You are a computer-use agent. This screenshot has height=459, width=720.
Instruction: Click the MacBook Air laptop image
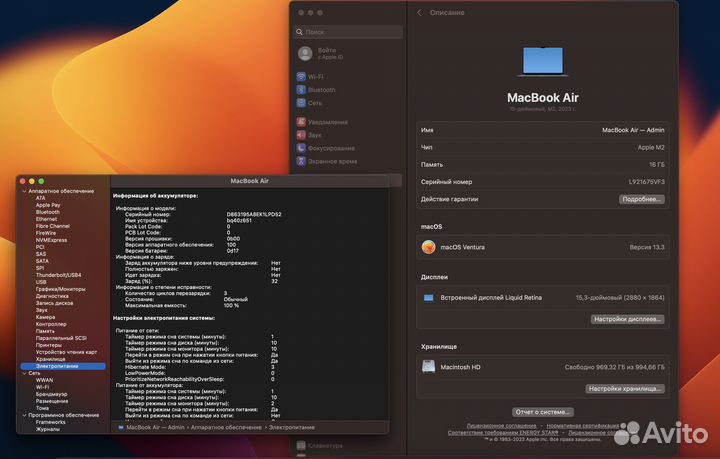[x=543, y=61]
